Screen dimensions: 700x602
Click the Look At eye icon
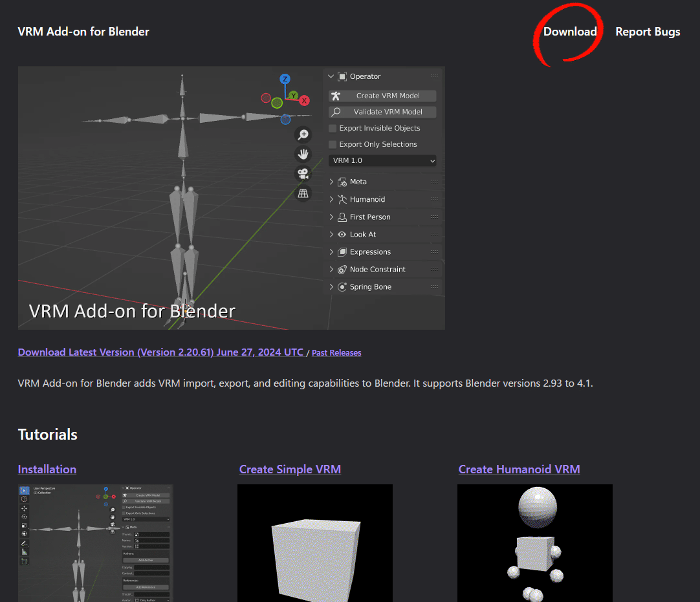[x=342, y=234]
